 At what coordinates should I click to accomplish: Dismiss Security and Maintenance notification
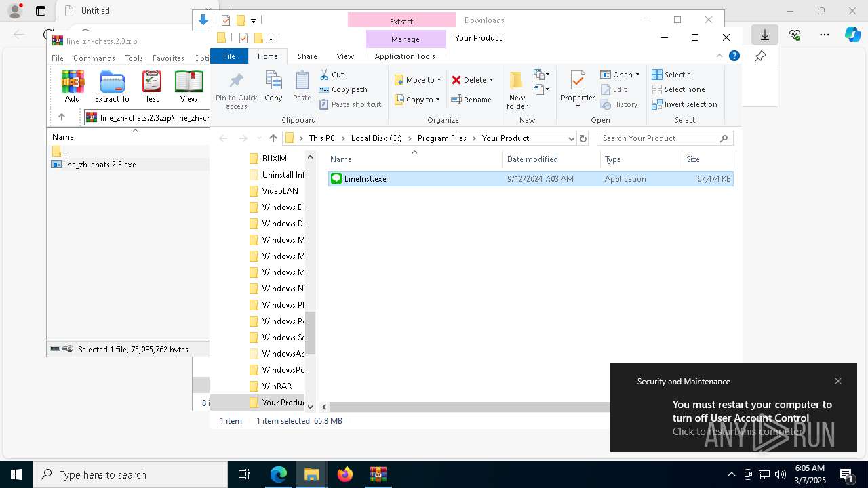(838, 381)
